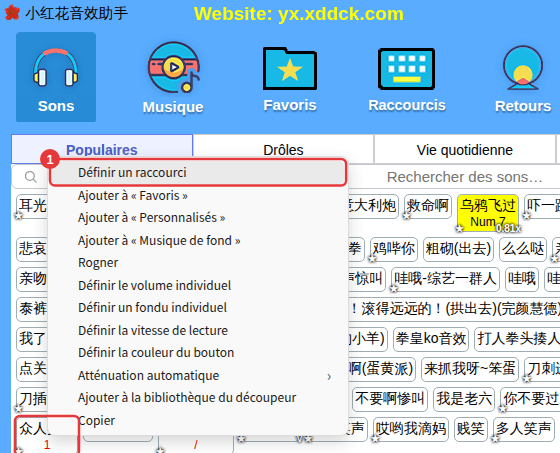Choose Définir un raccourci menu entry

[x=198, y=173]
